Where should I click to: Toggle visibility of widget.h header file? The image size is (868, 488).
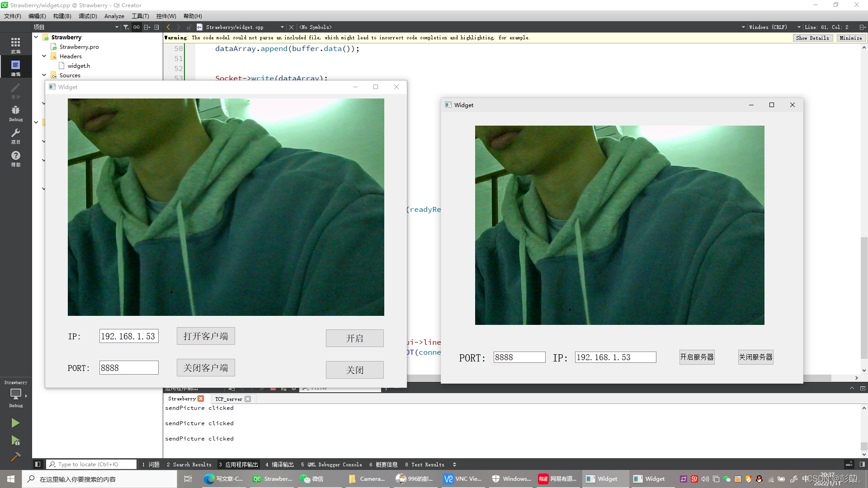(x=78, y=66)
